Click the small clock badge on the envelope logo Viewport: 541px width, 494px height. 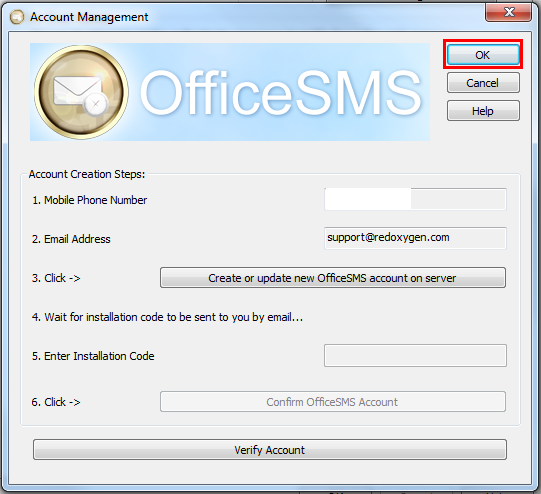pyautogui.click(x=96, y=104)
